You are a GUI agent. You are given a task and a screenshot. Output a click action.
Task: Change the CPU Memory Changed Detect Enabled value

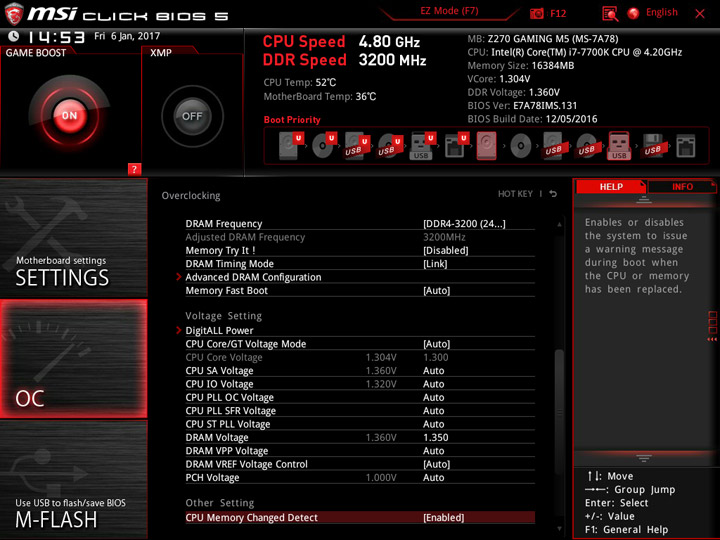[444, 518]
